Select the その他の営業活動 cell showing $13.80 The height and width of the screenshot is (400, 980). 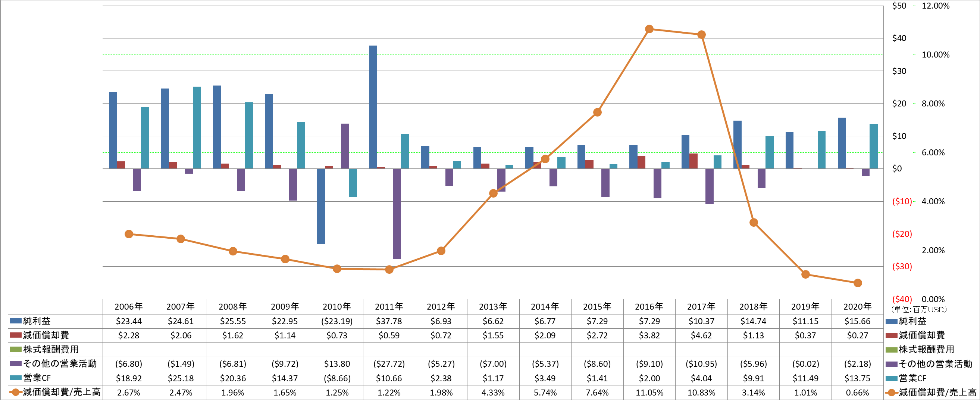[337, 364]
